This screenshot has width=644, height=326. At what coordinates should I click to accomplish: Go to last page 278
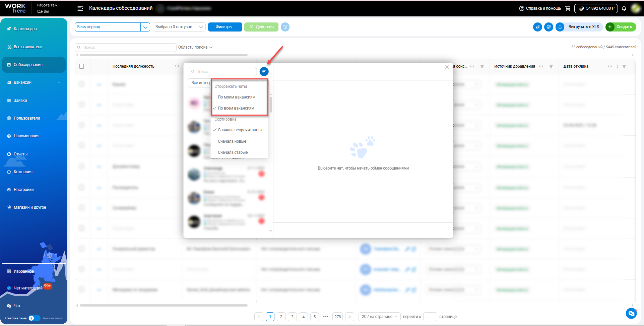(338, 317)
